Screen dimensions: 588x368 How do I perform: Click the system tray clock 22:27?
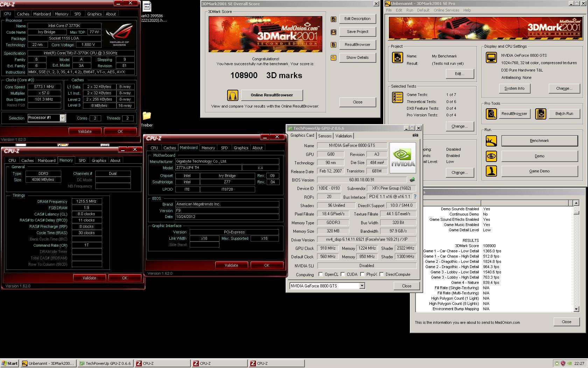point(579,363)
